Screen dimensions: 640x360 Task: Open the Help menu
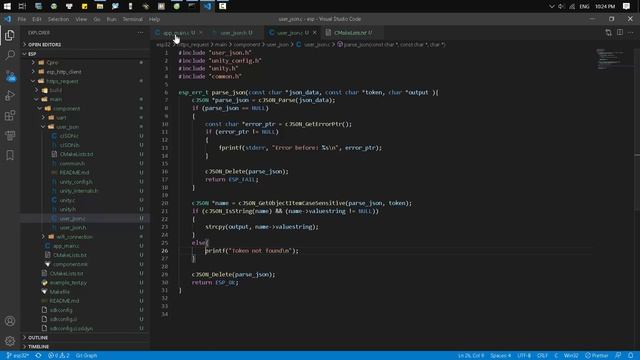[x=154, y=19]
